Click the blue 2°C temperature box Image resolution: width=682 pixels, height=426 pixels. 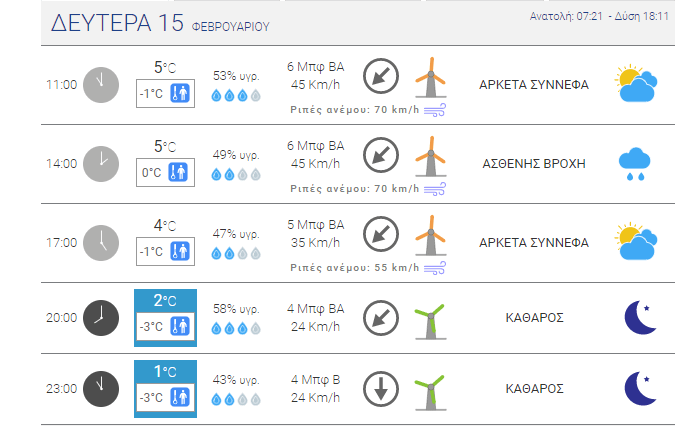pos(166,300)
